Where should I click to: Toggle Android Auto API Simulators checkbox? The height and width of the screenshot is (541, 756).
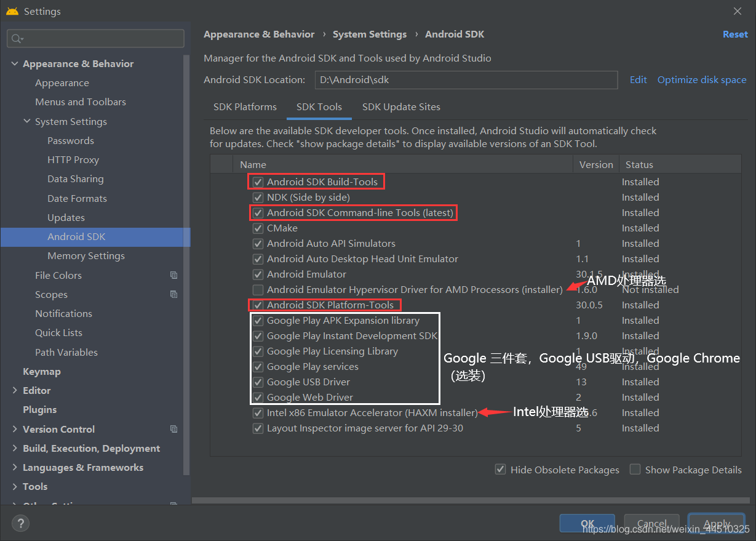click(258, 244)
